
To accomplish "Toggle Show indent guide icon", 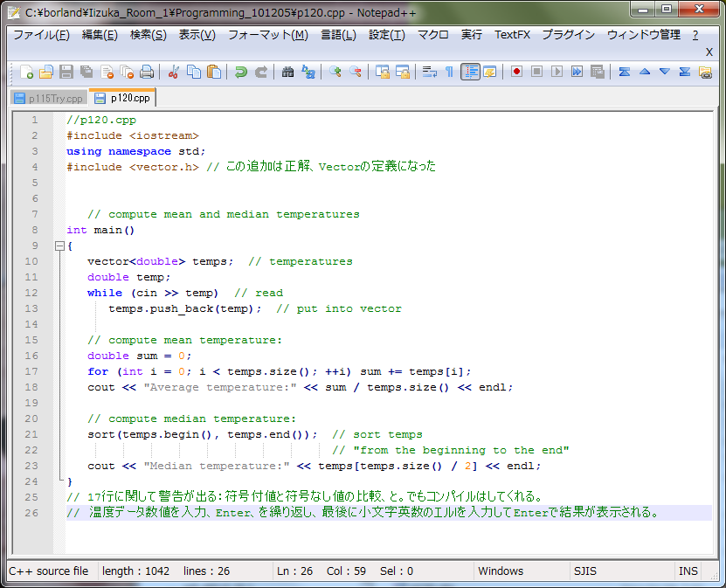I will (470, 72).
